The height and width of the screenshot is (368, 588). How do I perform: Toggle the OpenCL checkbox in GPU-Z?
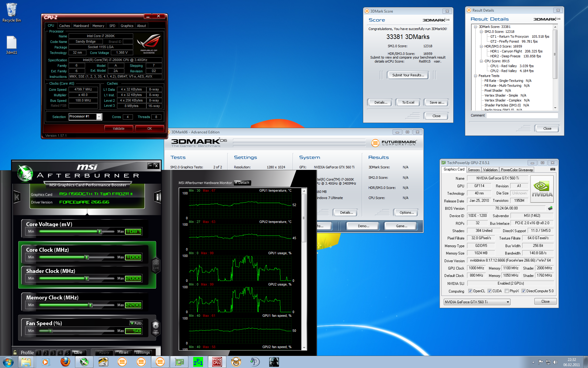(x=470, y=291)
